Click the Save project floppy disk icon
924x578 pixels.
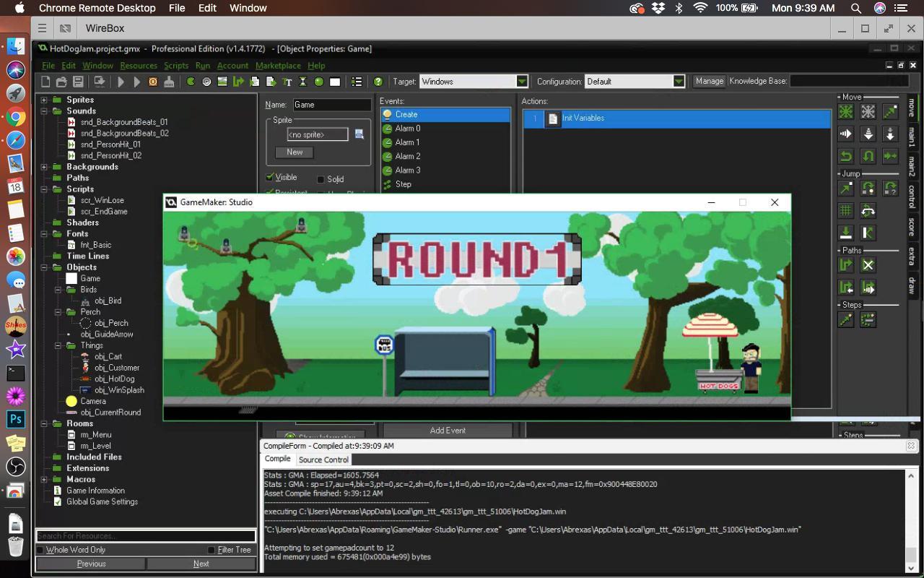tap(79, 82)
